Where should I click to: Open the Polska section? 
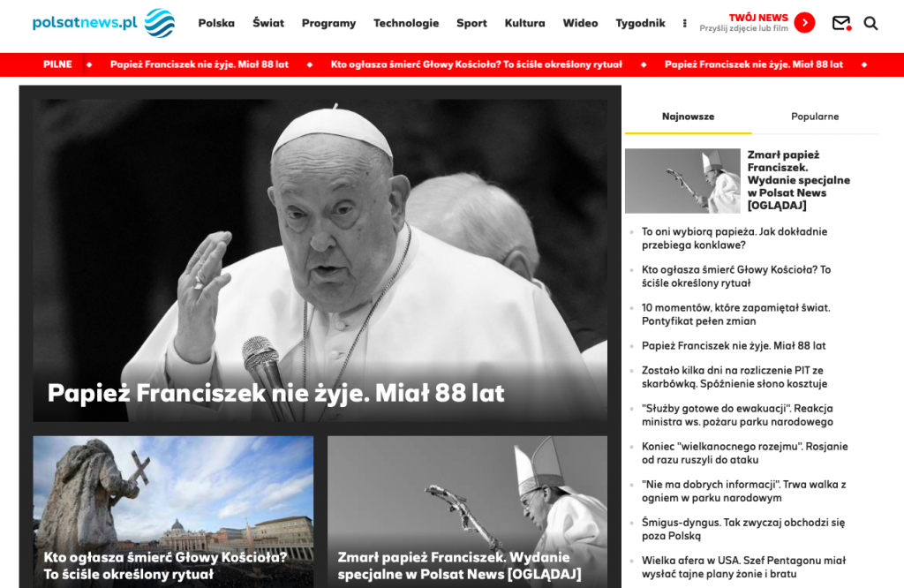point(216,23)
